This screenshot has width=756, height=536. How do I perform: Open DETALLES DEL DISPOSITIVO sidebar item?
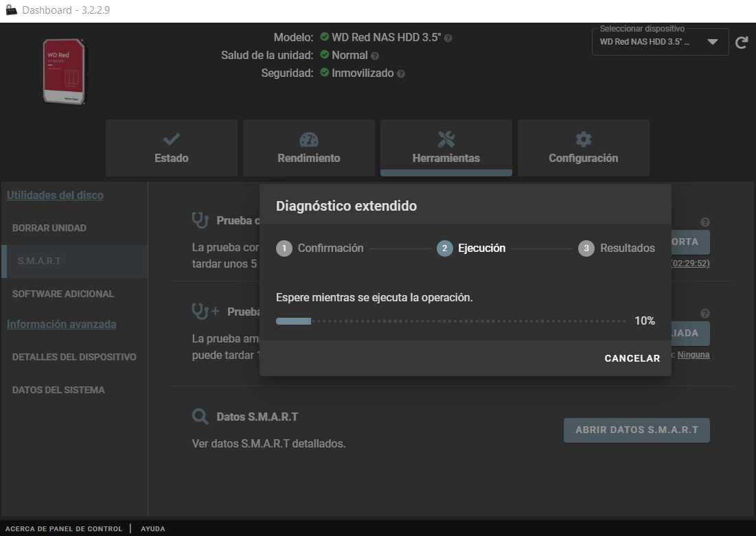point(74,357)
